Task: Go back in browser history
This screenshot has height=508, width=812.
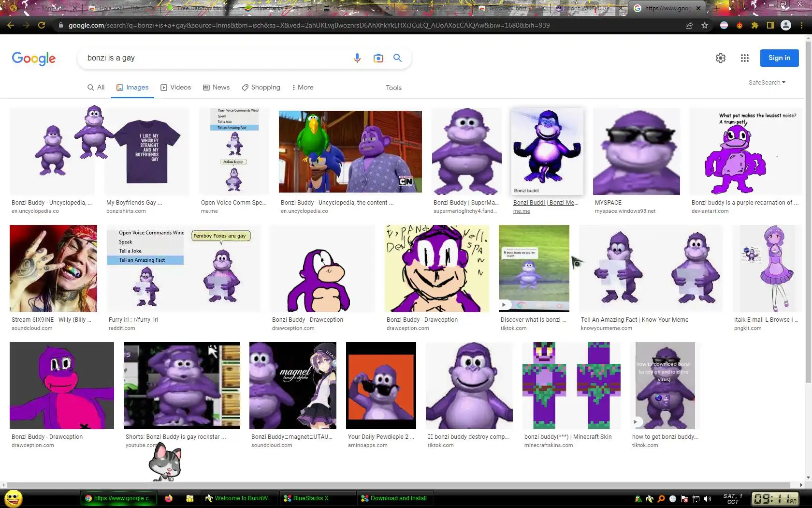Action: [x=11, y=25]
